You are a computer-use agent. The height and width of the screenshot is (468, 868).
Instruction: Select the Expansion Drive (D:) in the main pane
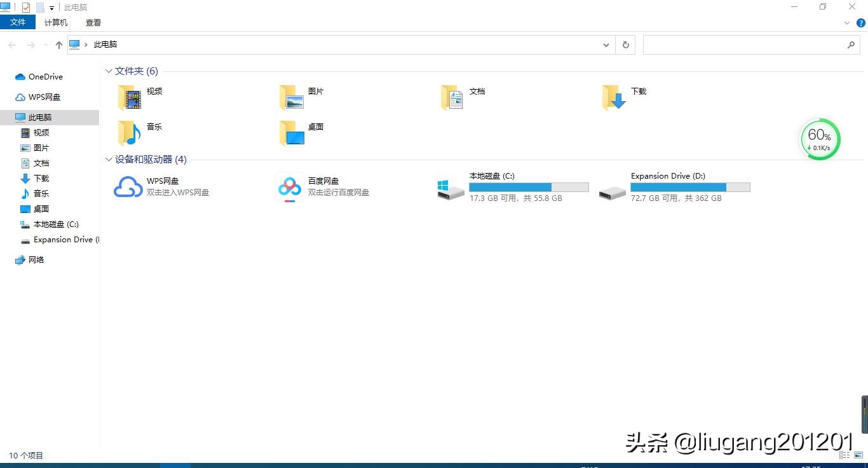click(674, 187)
